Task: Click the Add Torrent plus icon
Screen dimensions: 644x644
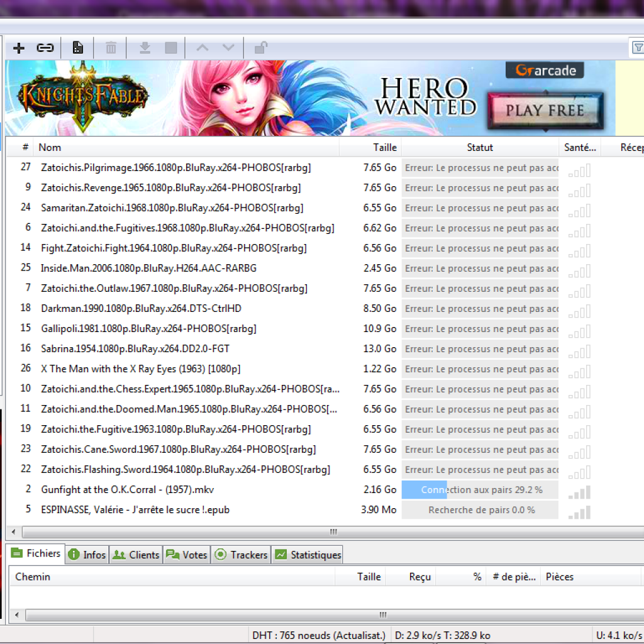Action: (19, 48)
